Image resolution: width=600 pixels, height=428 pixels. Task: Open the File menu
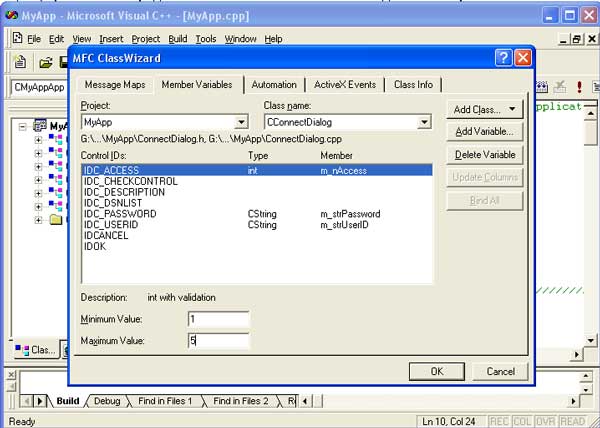34,39
